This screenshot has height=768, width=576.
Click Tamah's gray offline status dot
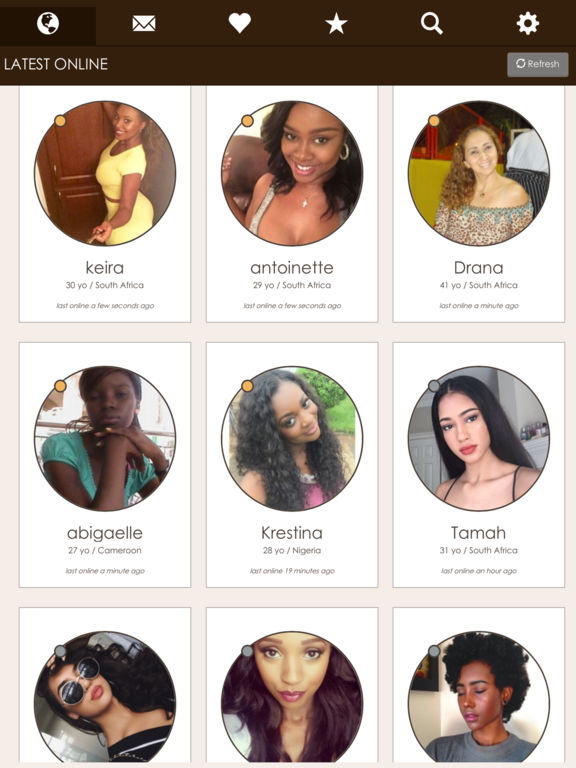tap(434, 386)
